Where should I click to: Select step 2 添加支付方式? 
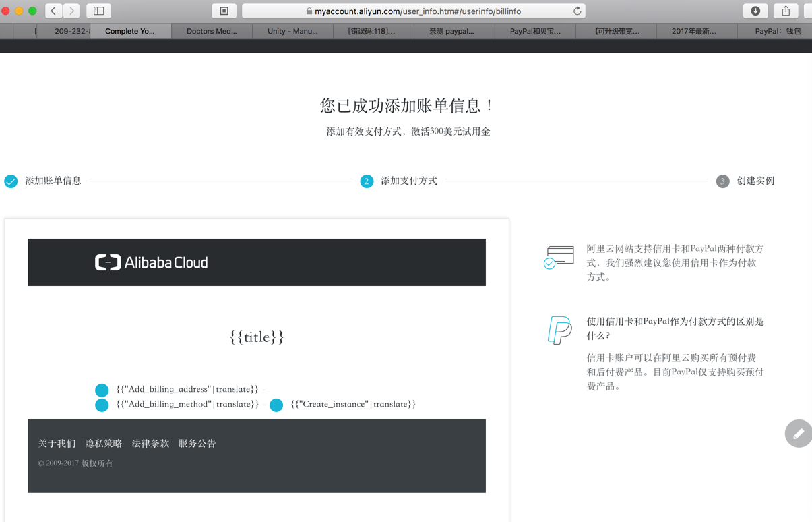(408, 181)
